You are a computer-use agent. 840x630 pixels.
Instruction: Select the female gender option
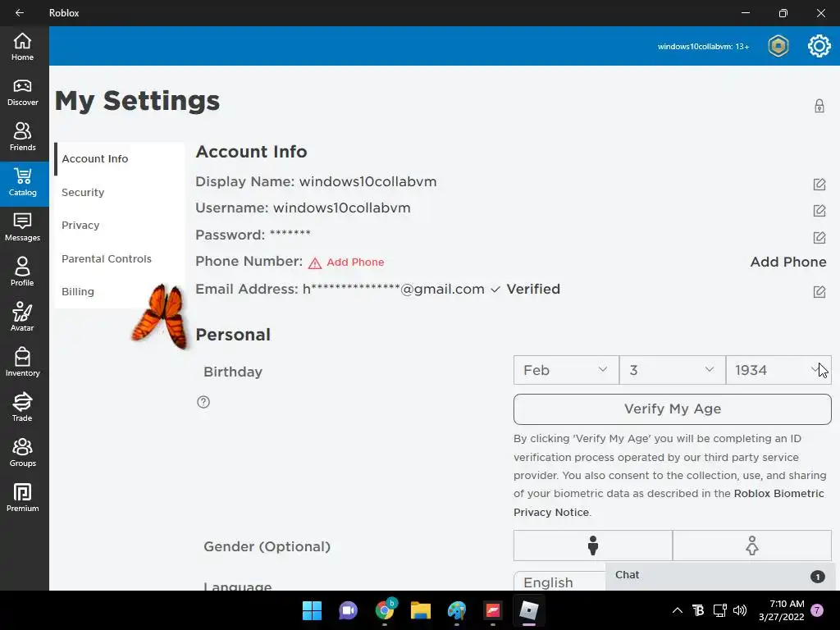751,546
